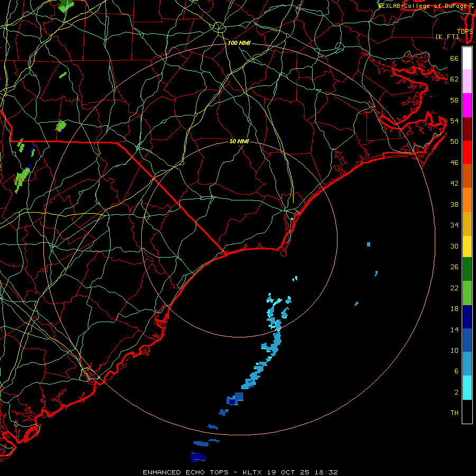Click the legend value "18"
This screenshot has height=476, width=476.
click(x=454, y=309)
